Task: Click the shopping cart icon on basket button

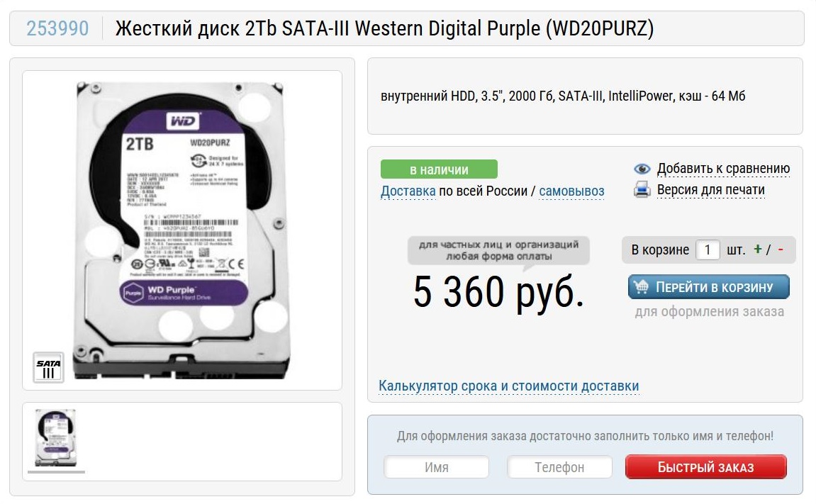Action: 641,287
